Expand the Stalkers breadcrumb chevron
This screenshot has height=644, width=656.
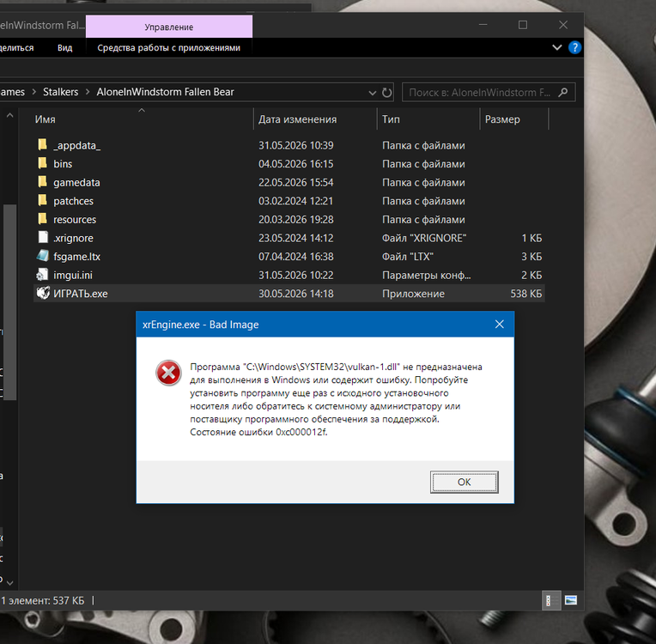[88, 92]
